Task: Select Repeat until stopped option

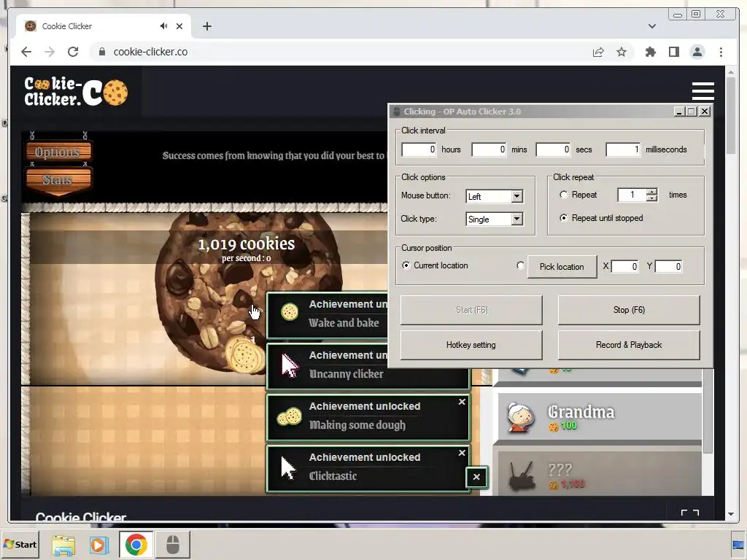Action: 564,218
